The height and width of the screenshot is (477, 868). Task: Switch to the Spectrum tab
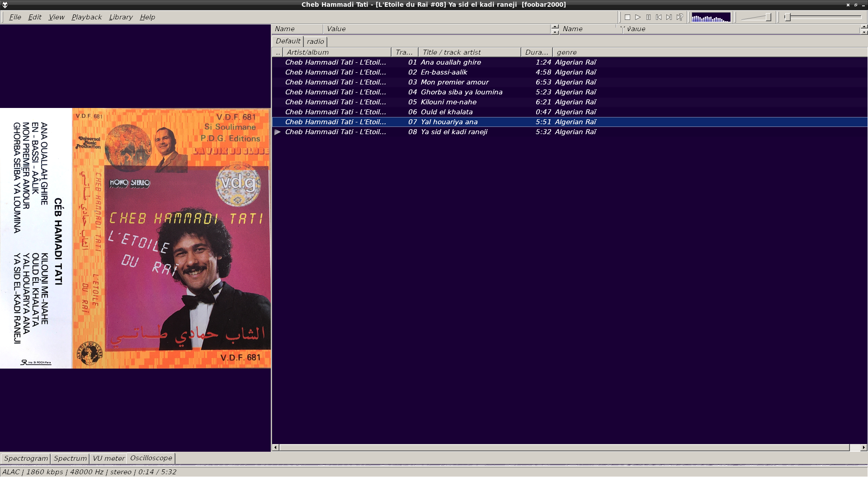point(70,458)
